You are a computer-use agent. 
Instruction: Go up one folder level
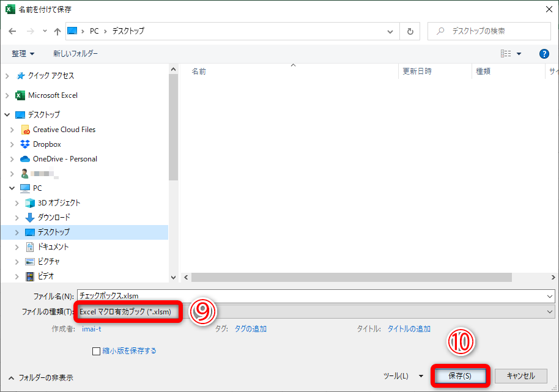[57, 31]
